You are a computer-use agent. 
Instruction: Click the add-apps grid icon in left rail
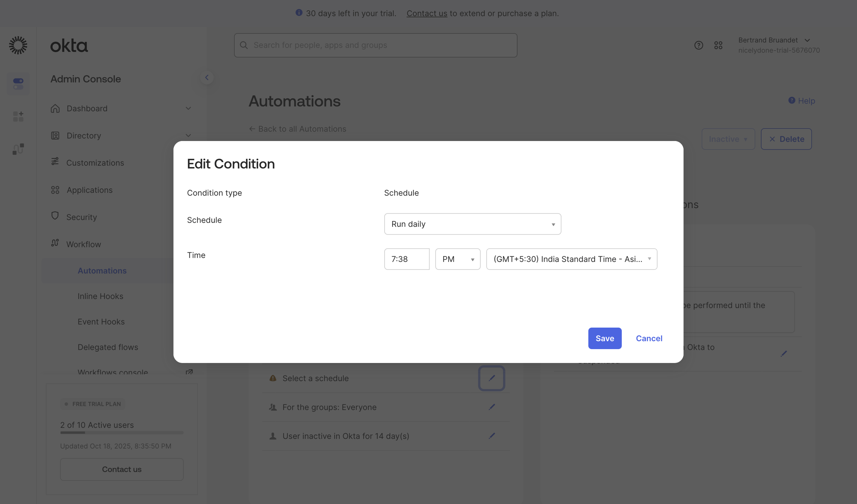tap(18, 116)
